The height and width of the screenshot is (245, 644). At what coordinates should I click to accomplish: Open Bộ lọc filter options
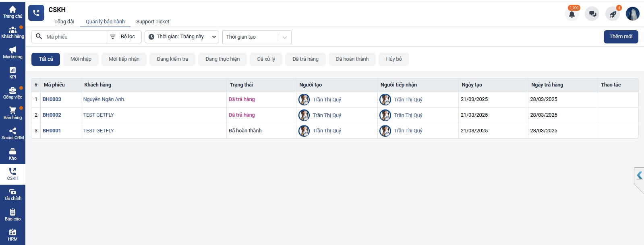pos(124,37)
